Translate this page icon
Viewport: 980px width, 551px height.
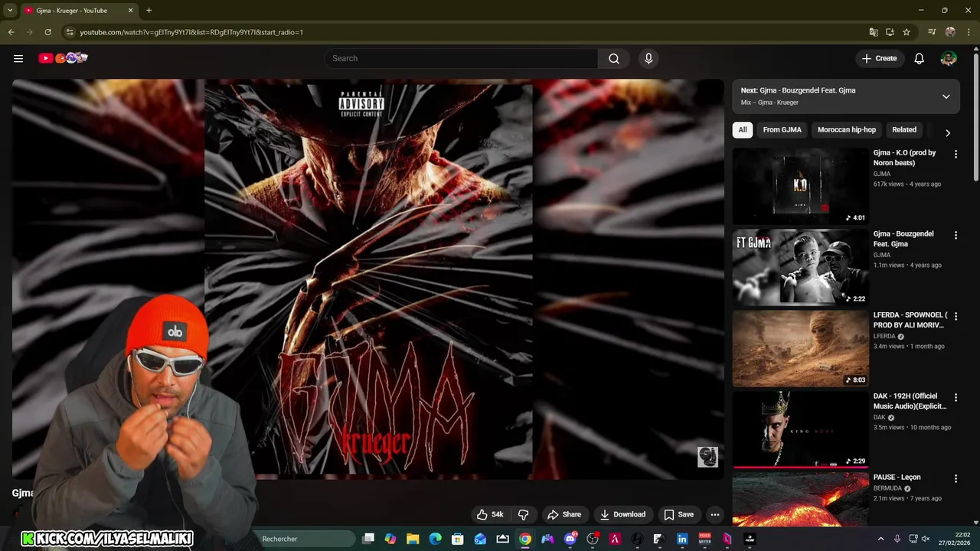click(874, 32)
